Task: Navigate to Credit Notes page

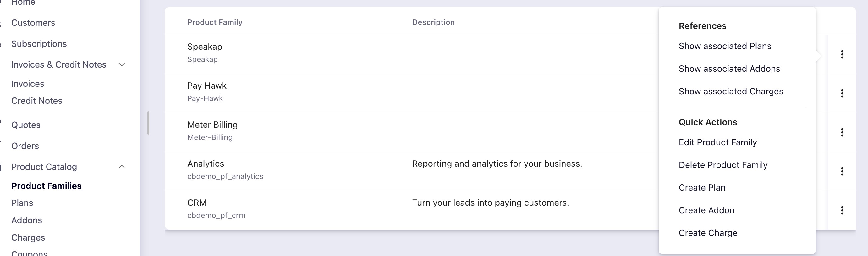Action: point(37,101)
